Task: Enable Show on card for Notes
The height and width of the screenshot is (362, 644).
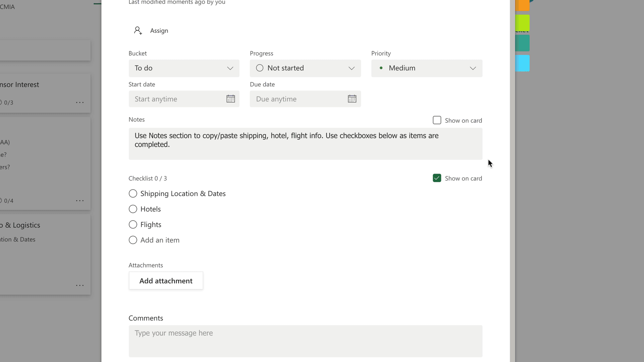Action: coord(437,120)
